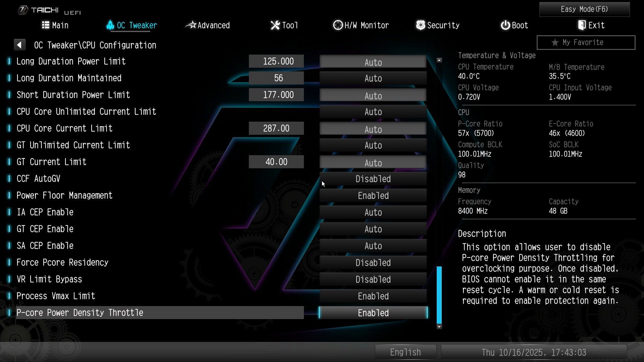This screenshot has width=644, height=362.
Task: Click Short Duration Power Limit value field
Action: point(276,95)
